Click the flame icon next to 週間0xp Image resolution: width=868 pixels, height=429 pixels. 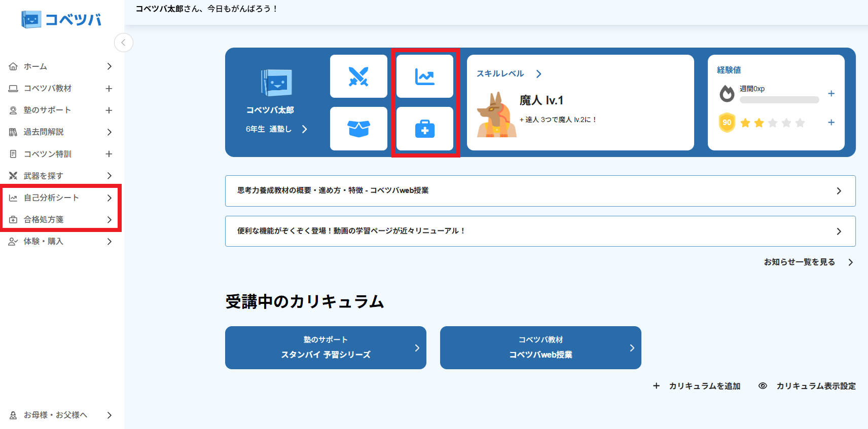[x=727, y=93]
